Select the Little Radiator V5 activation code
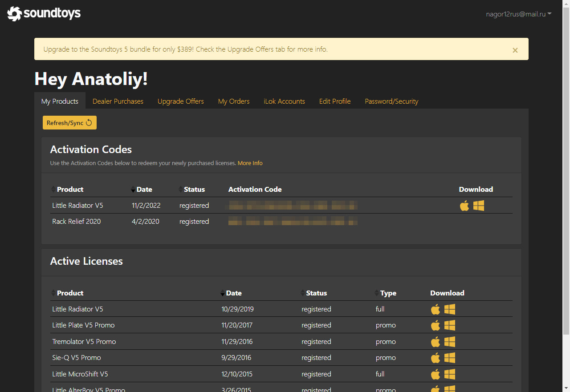The height and width of the screenshot is (392, 570). [293, 206]
